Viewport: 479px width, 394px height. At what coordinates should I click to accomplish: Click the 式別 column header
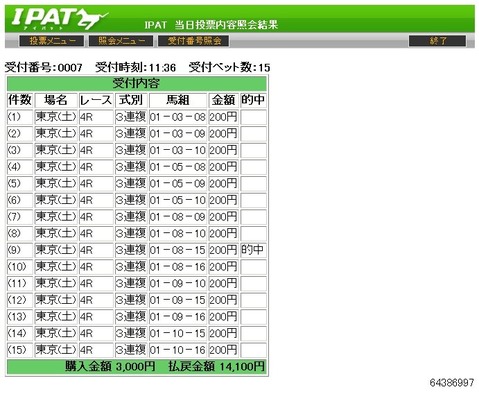(x=131, y=100)
